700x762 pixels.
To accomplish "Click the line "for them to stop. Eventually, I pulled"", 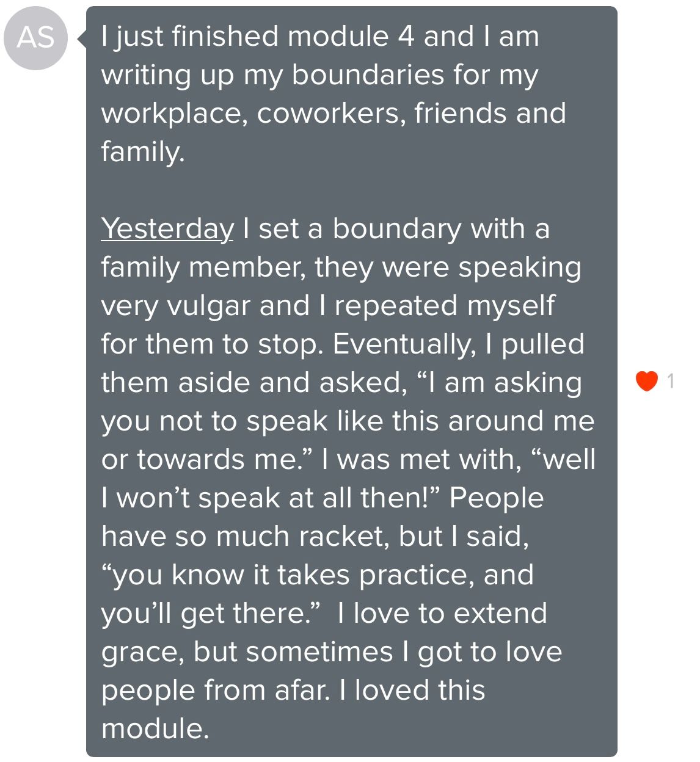I will pyautogui.click(x=343, y=344).
